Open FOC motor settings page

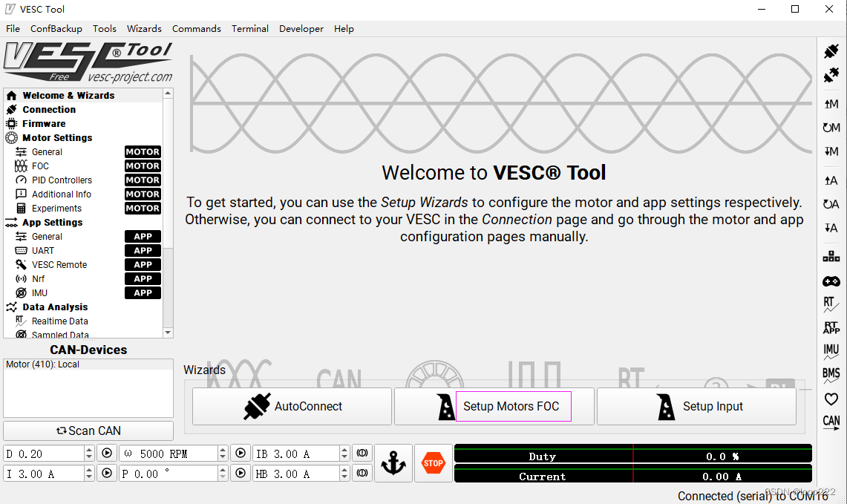(x=83, y=166)
